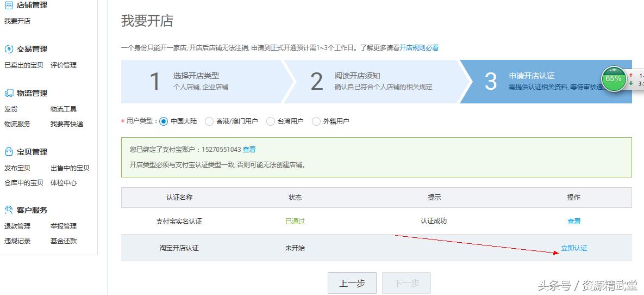Viewport: 644px width, 295px height.
Task: Open 发货 in sidebar
Action: [11, 109]
